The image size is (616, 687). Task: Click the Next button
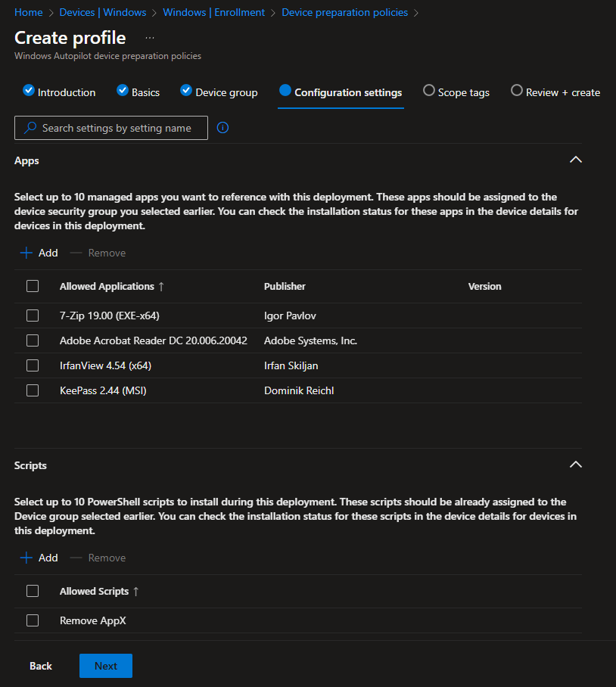click(x=106, y=666)
